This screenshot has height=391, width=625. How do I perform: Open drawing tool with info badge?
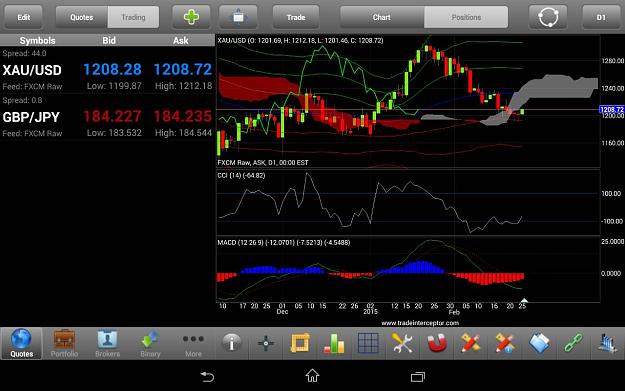point(505,343)
